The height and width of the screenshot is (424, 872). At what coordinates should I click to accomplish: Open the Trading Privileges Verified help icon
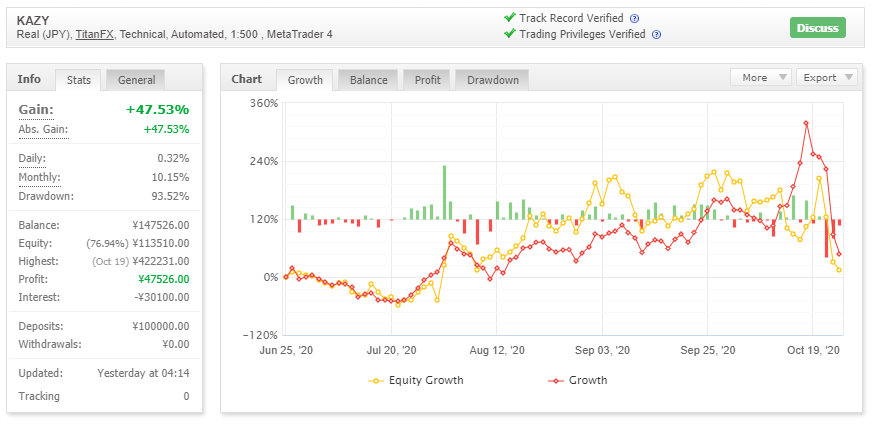(656, 34)
